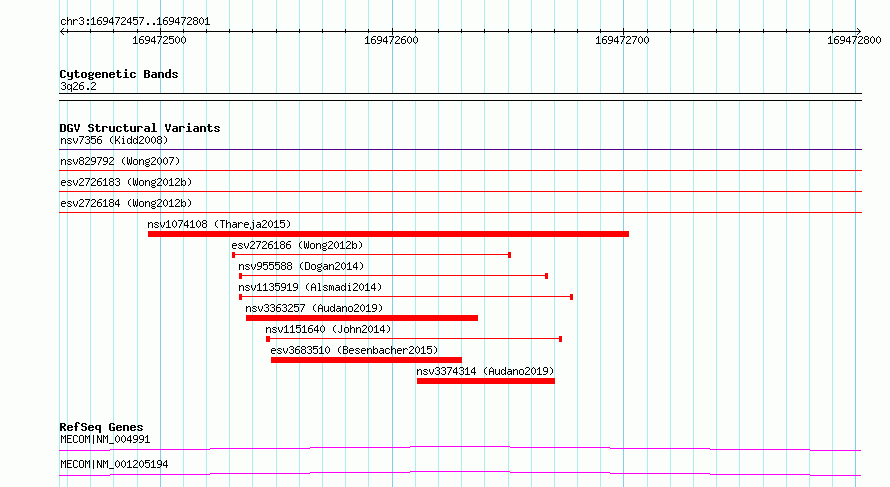890x487 pixels.
Task: Click the thick red nsv1074108 variant bar
Action: 388,234
